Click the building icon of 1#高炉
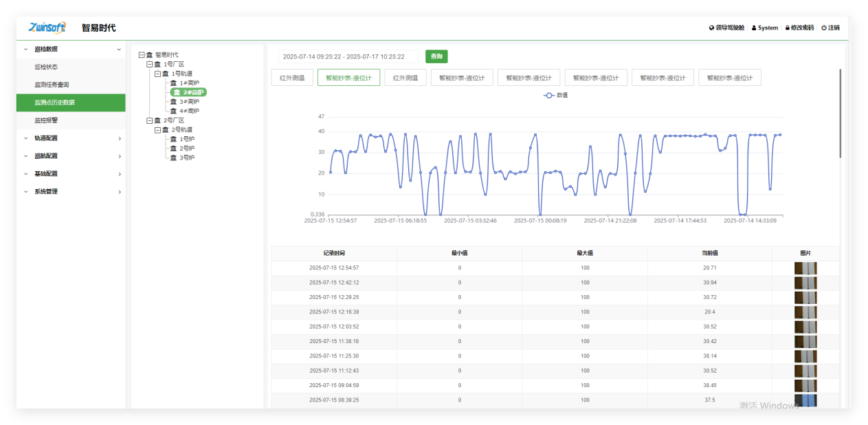Screen dimensions: 868x425 coord(173,83)
